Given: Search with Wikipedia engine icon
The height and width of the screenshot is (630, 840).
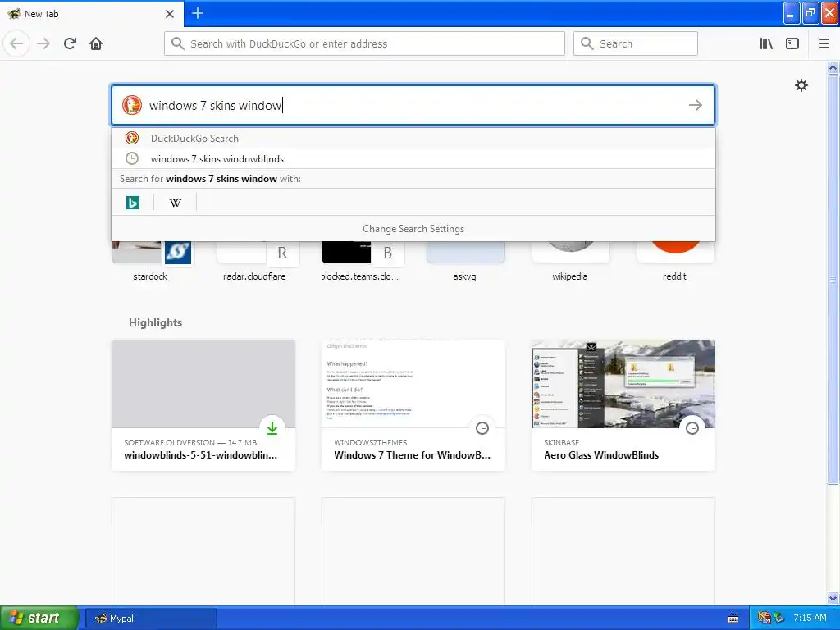Looking at the screenshot, I should [176, 203].
